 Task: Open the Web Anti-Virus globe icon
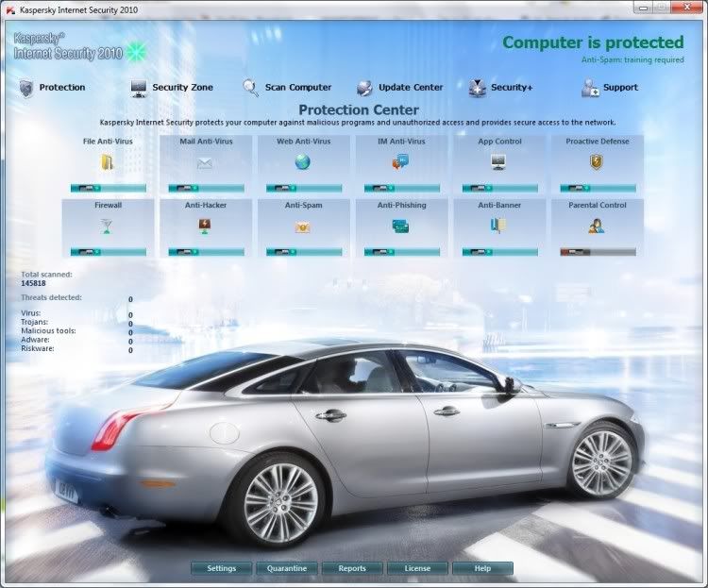pyautogui.click(x=302, y=162)
